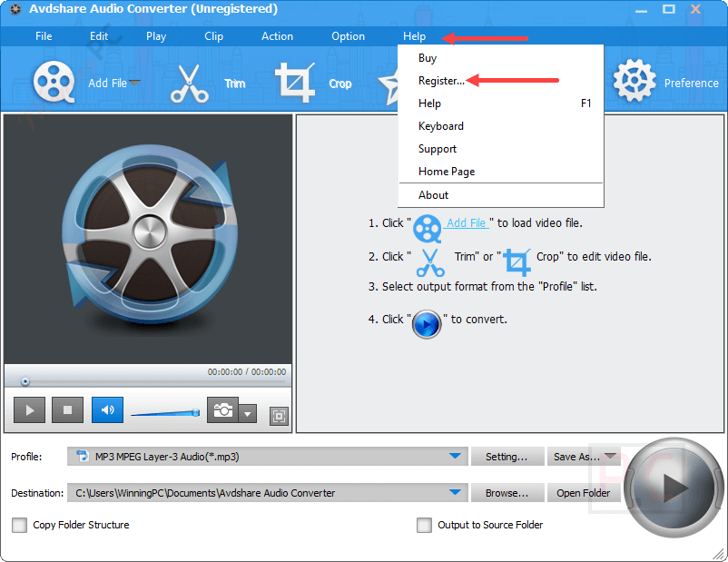Choose Buy in the Help menu

pos(501,58)
